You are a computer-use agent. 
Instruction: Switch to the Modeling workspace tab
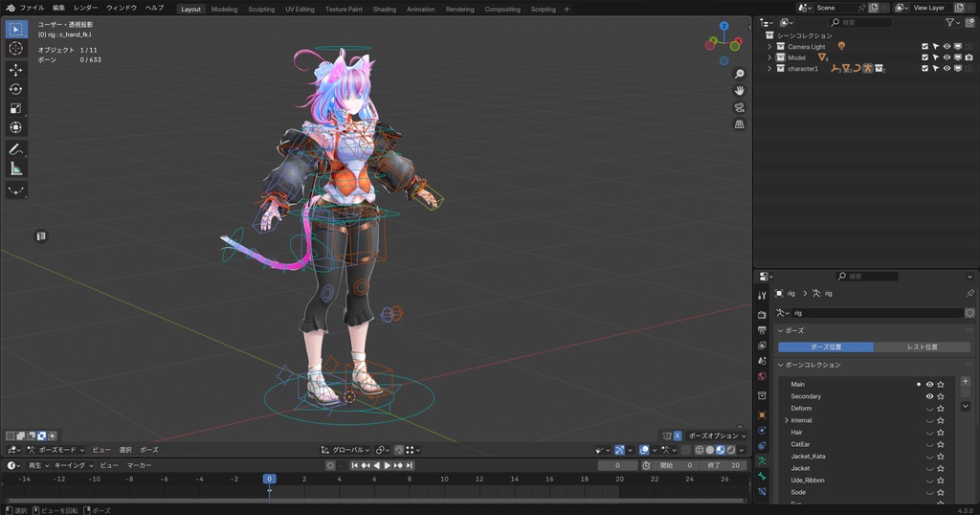(224, 10)
